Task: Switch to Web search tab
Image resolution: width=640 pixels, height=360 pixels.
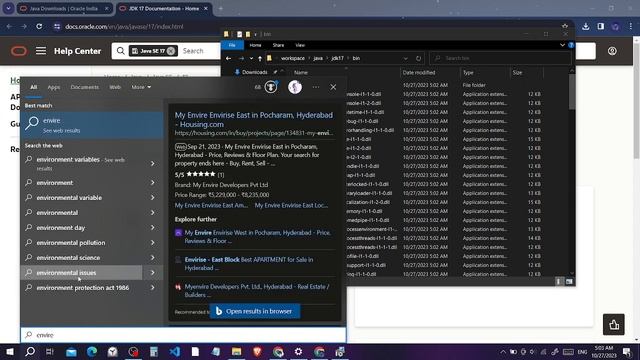Action: coord(115,87)
